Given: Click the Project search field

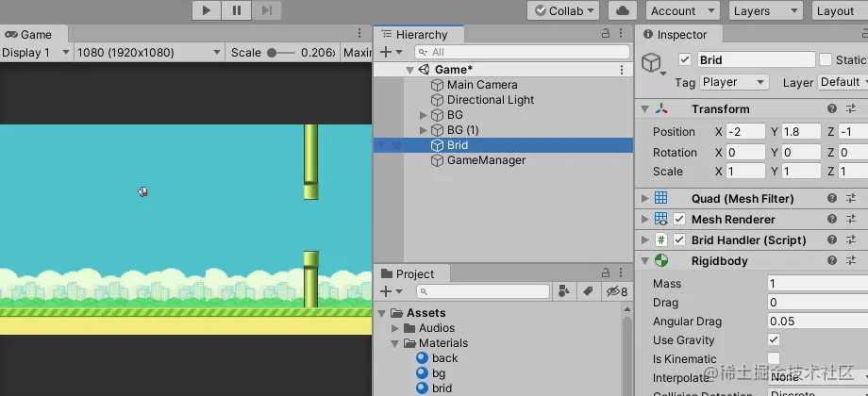Looking at the screenshot, I should pos(483,291).
